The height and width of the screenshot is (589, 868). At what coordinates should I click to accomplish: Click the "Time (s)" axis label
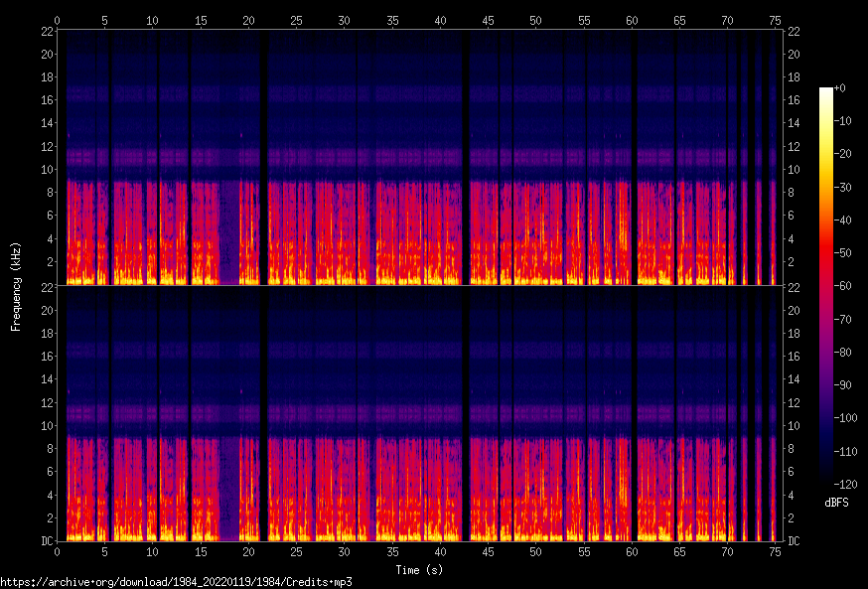(418, 570)
